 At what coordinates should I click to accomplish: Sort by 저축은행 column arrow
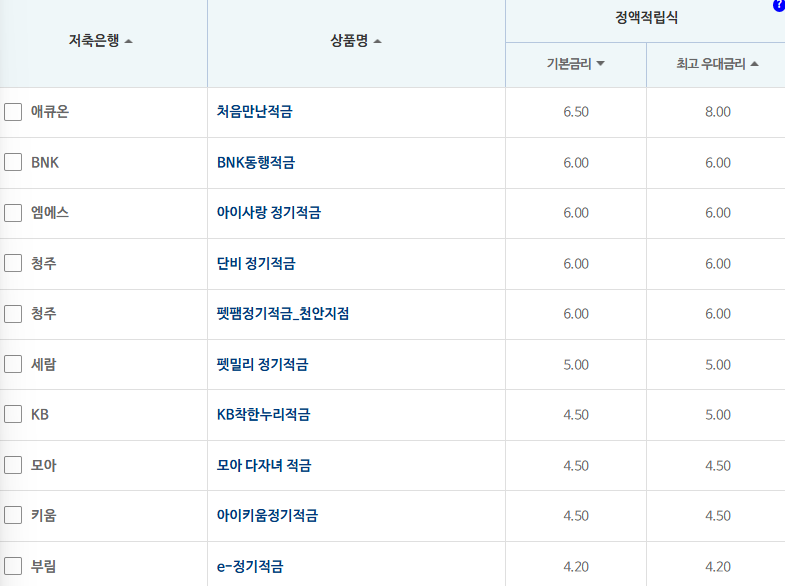click(128, 42)
